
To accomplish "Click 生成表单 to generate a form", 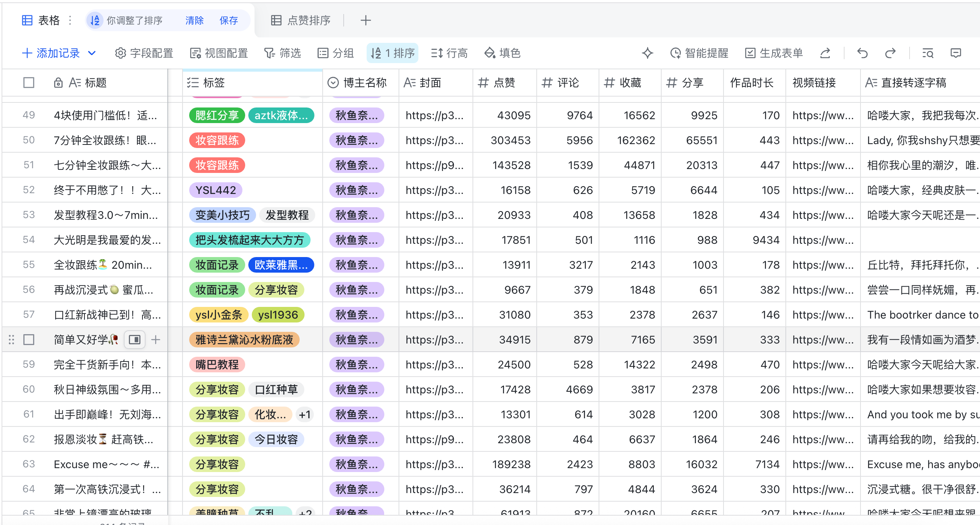I will pyautogui.click(x=774, y=53).
